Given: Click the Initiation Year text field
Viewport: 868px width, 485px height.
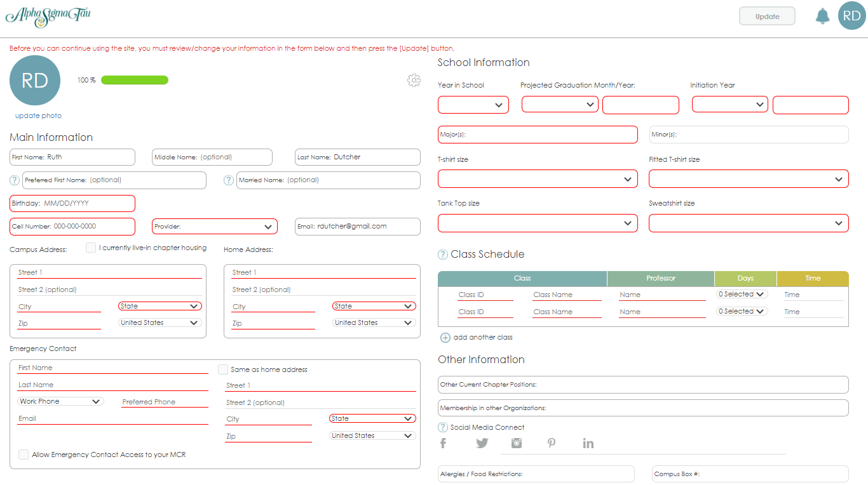Looking at the screenshot, I should tap(811, 105).
